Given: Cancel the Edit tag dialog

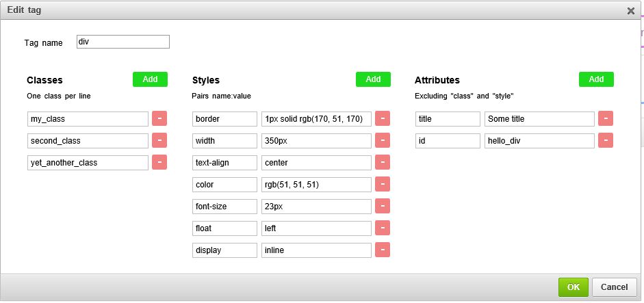Looking at the screenshot, I should (615, 287).
